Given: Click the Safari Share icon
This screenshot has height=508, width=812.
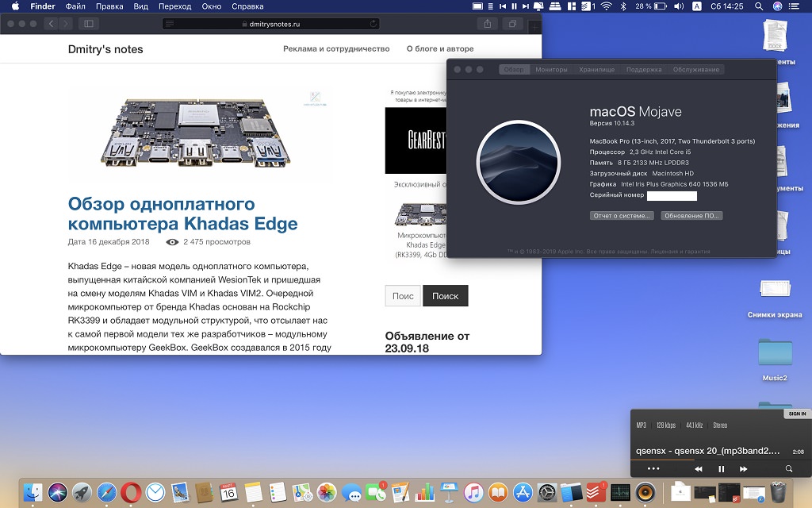Looking at the screenshot, I should tap(488, 24).
